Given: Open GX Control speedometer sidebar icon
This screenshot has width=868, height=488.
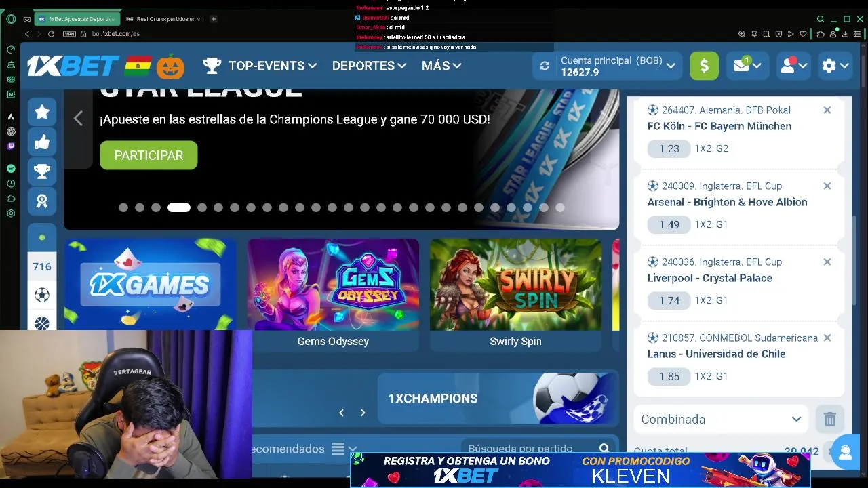Looking at the screenshot, I should click(11, 49).
